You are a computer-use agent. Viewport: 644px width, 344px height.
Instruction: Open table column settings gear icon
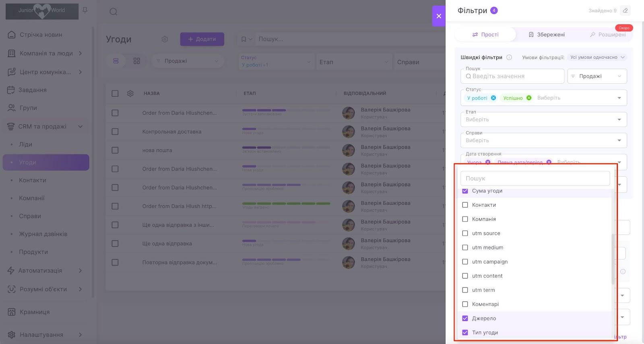point(130,93)
